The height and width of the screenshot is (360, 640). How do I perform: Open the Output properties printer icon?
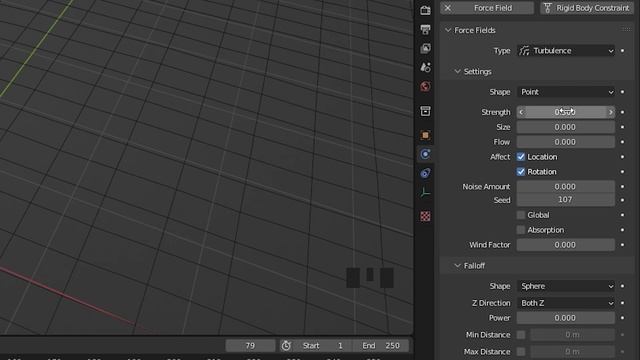425,29
